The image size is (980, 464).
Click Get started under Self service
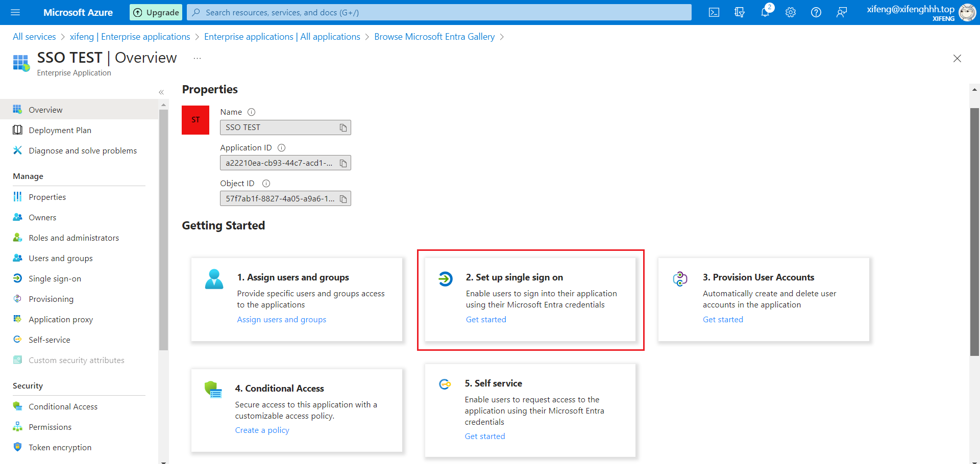click(x=485, y=436)
